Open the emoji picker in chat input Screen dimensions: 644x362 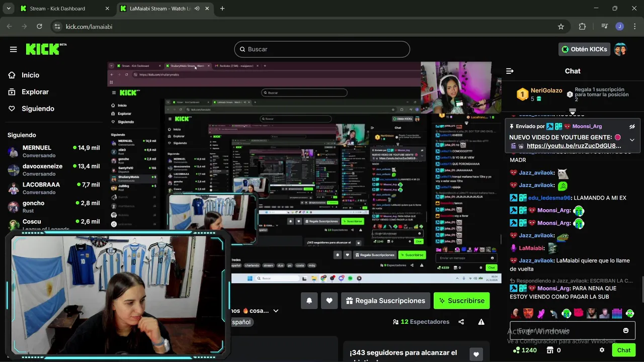[x=626, y=331]
